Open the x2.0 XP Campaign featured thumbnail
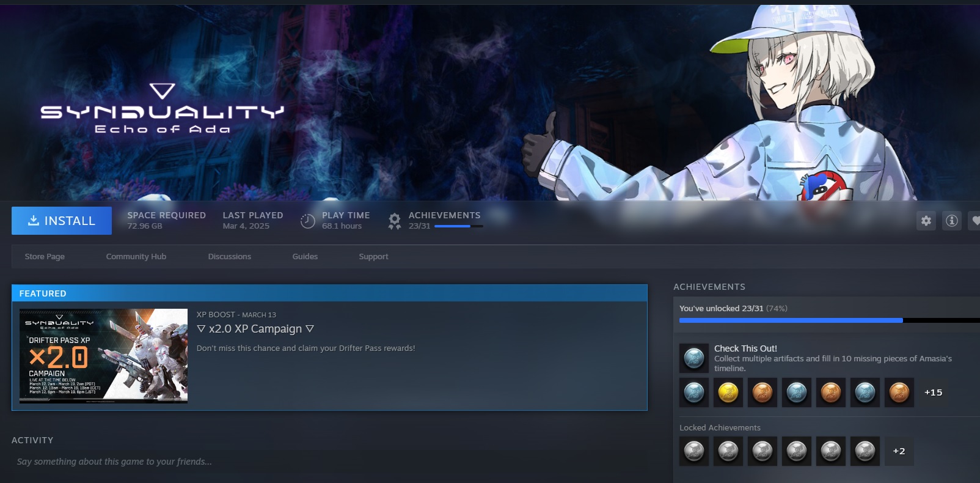This screenshot has height=483, width=980. pyautogui.click(x=103, y=356)
